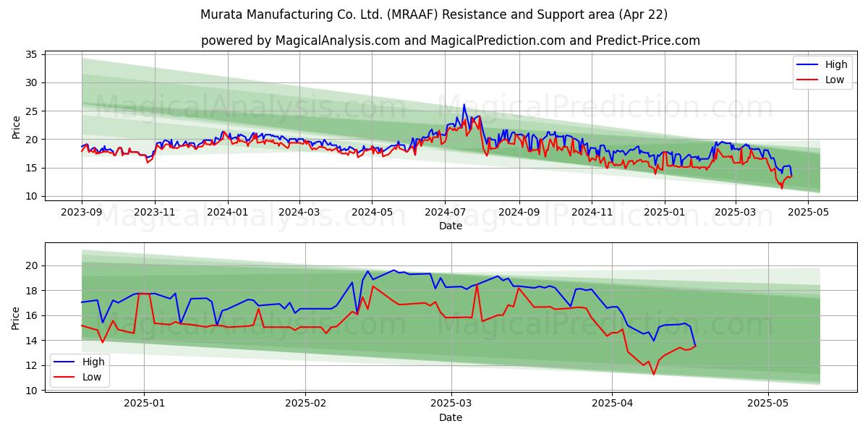Click the '30' y-axis tick on upper chart
The height and width of the screenshot is (434, 868).
(32, 82)
